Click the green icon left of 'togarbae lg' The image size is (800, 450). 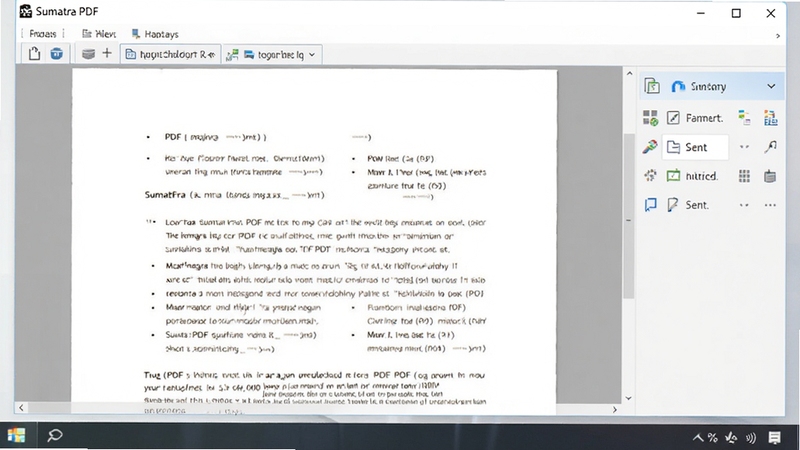(x=232, y=55)
